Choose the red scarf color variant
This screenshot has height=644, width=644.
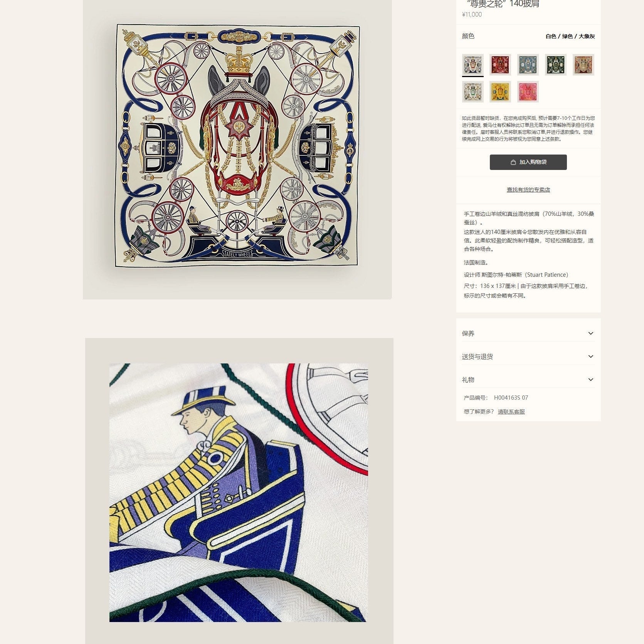500,65
